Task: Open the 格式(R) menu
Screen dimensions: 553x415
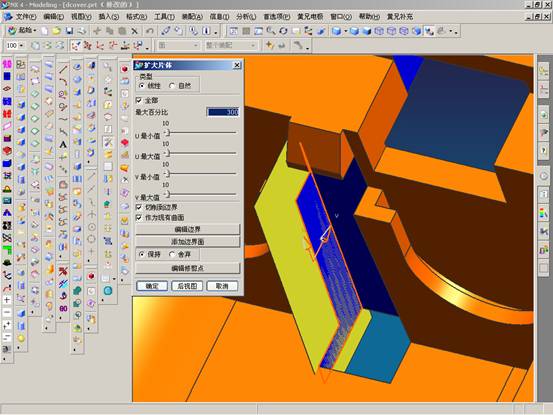Action: click(x=136, y=17)
